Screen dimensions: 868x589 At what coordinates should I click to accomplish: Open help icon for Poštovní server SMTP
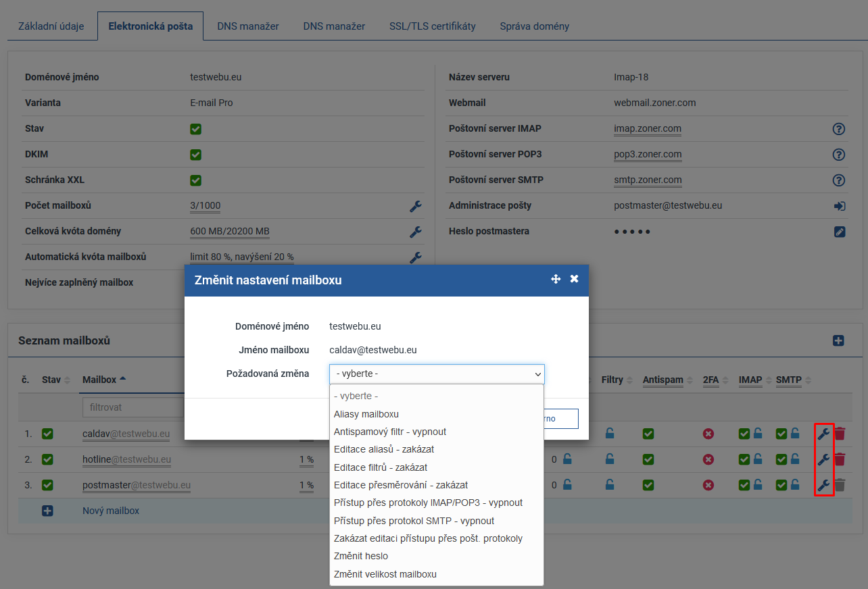[839, 180]
